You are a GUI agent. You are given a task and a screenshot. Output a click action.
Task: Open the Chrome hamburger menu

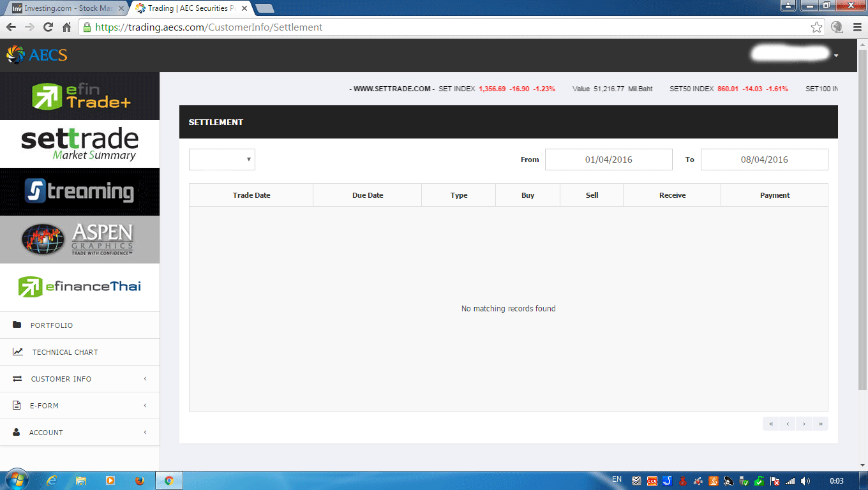click(857, 27)
